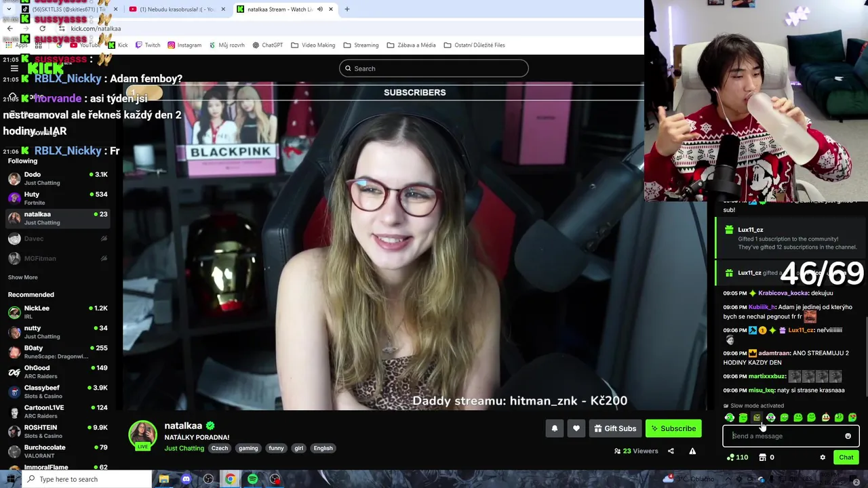
Task: Open Spotify from the taskbar
Action: [252, 479]
